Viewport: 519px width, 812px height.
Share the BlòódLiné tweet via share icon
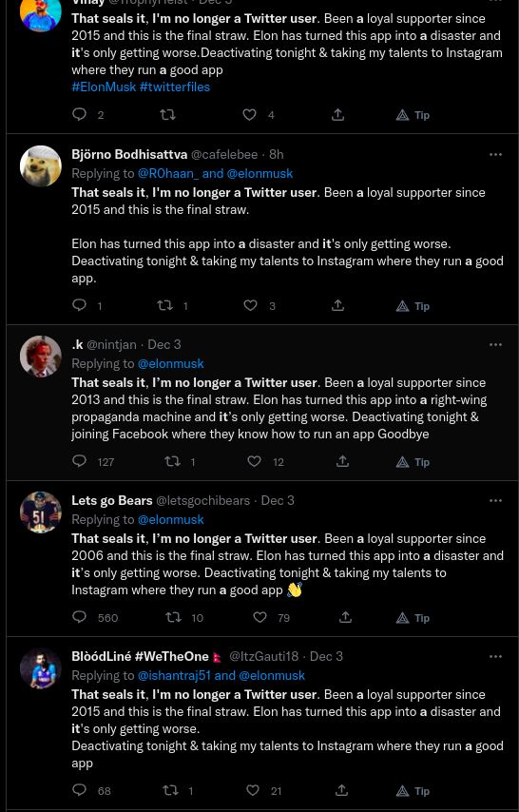point(341,790)
